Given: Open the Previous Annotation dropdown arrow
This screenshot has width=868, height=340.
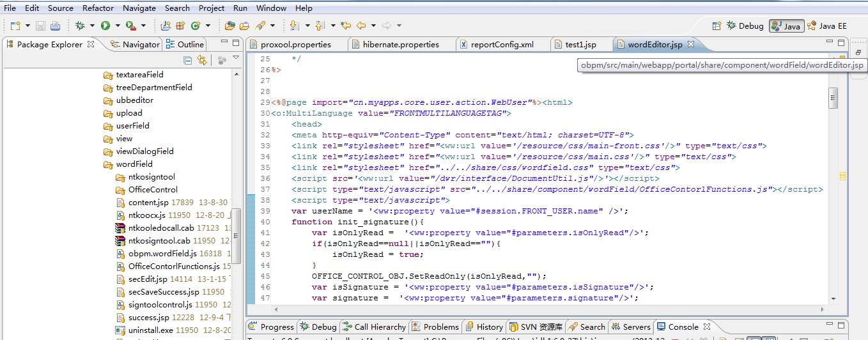Looking at the screenshot, I should point(332,26).
